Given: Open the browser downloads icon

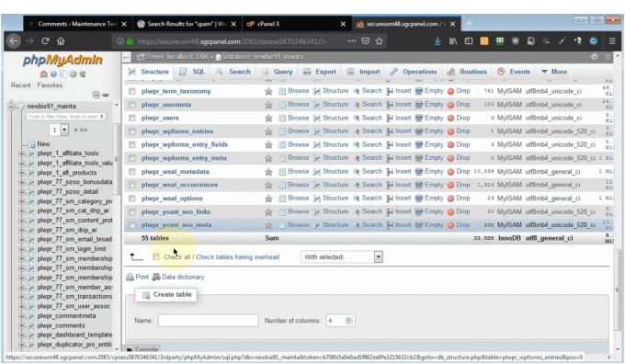Looking at the screenshot, I should [437, 41].
